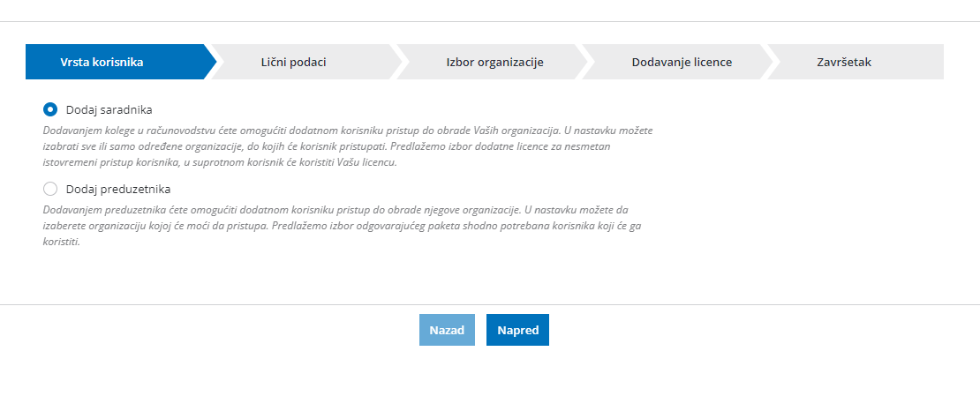Click the blue arrow tip of Vrsta korisnika
This screenshot has width=980, height=396.
(x=211, y=62)
